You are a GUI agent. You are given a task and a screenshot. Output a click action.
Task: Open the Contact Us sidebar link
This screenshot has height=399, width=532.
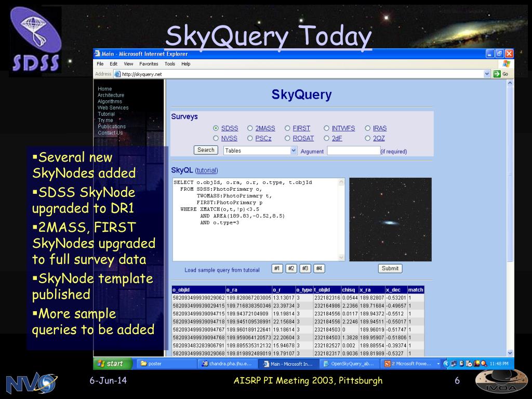[110, 132]
